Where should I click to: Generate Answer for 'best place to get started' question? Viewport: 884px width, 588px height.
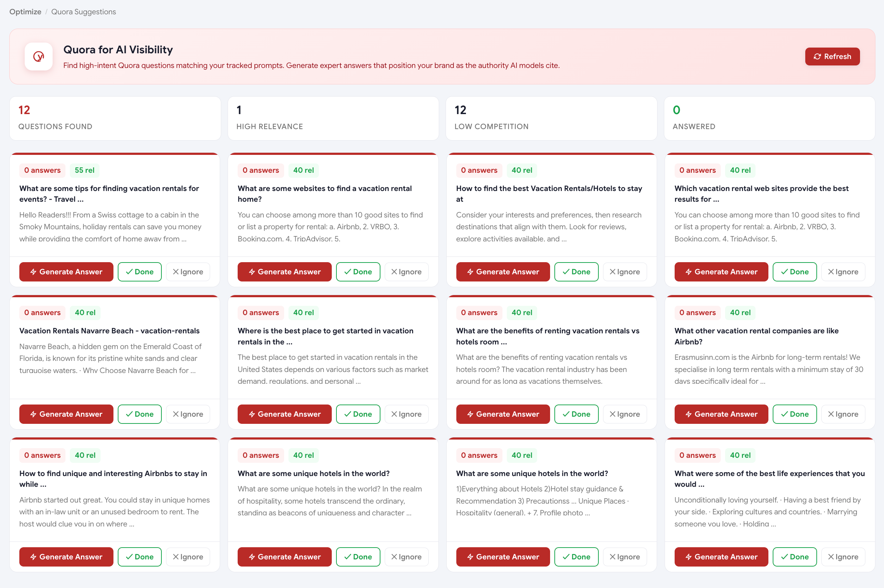coord(285,415)
